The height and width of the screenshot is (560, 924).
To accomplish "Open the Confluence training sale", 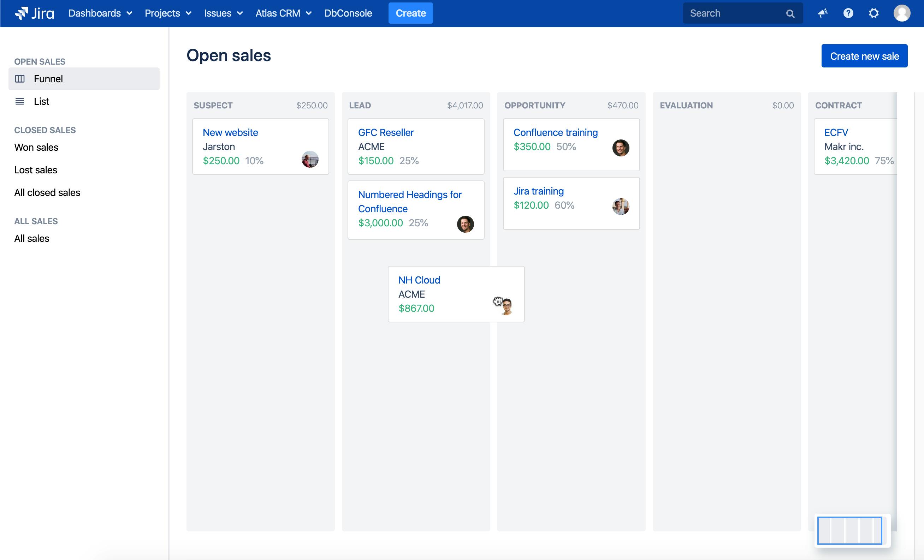I will click(555, 132).
